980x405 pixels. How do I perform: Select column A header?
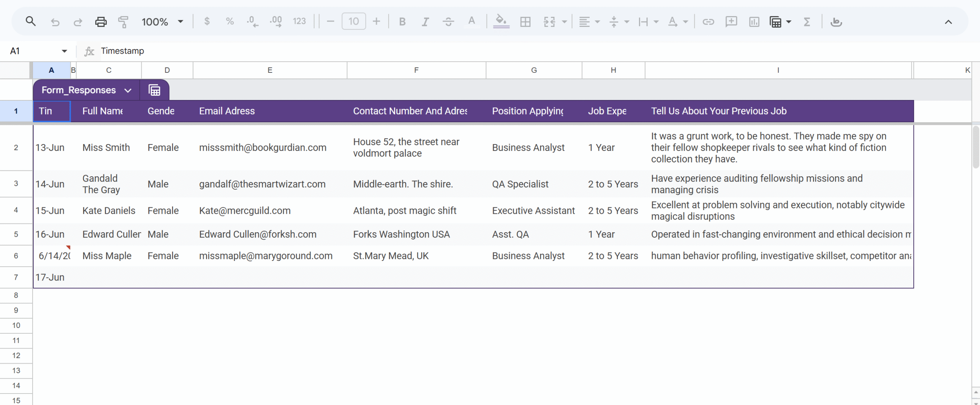(x=51, y=70)
